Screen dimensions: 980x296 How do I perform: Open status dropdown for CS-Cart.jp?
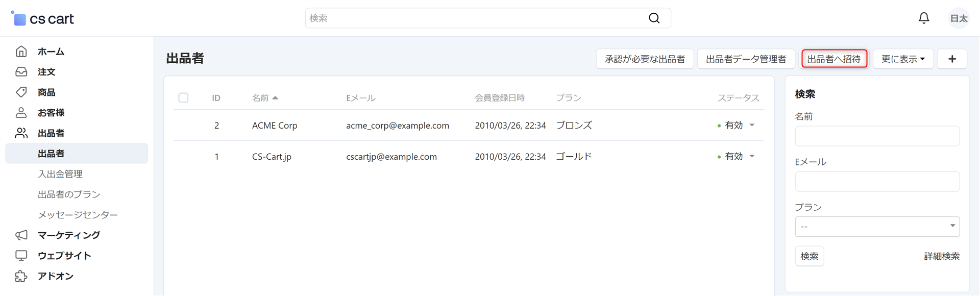point(752,157)
